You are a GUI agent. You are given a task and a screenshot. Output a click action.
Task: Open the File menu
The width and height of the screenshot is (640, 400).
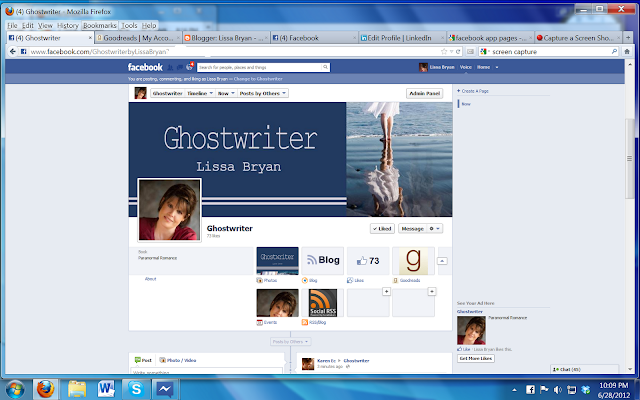pos(12,25)
